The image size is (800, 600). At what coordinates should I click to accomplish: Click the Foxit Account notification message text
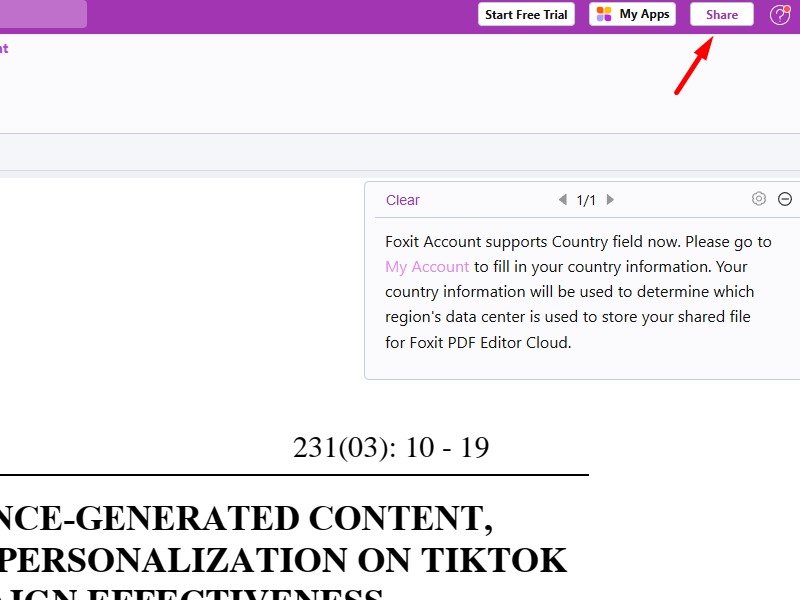pyautogui.click(x=578, y=242)
